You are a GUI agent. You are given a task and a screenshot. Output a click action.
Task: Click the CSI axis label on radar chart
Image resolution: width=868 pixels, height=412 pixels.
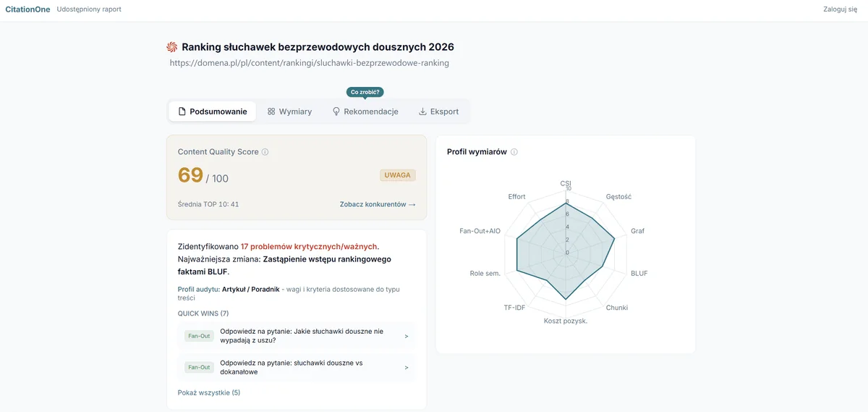[566, 183]
